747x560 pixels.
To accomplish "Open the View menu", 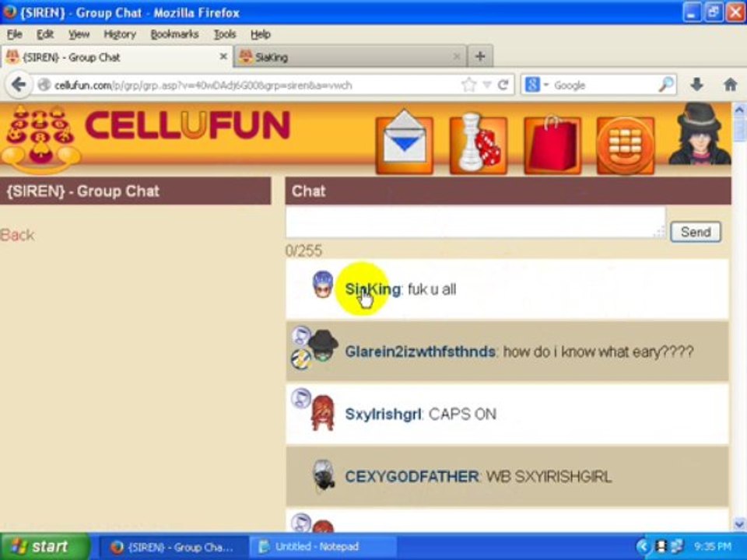I will [79, 34].
